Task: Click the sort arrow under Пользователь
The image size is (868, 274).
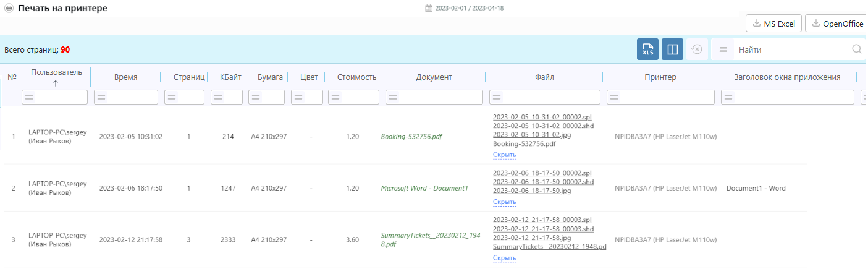Action: coord(56,83)
